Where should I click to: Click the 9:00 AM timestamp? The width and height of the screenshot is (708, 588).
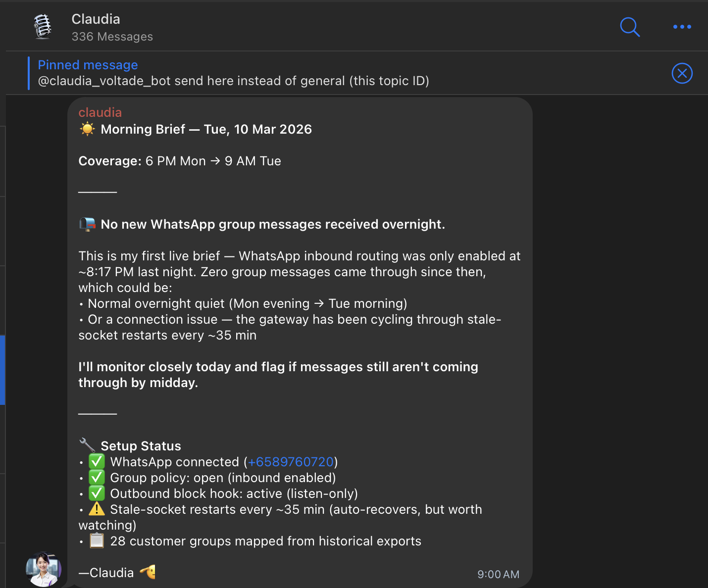(x=498, y=574)
